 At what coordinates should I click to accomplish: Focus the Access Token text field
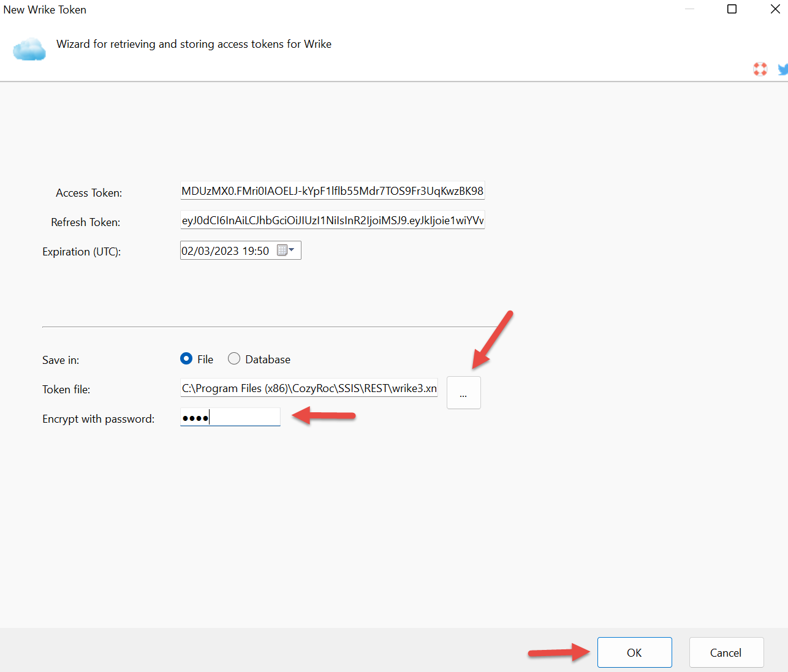332,191
